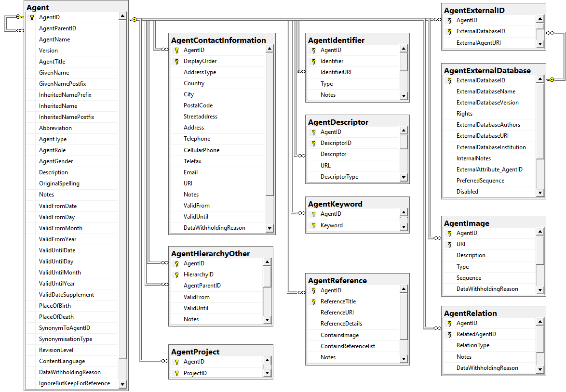This screenshot has height=392, width=566.
Task: Click key icon next to AgentID in AgentContactInformation
Action: [177, 50]
